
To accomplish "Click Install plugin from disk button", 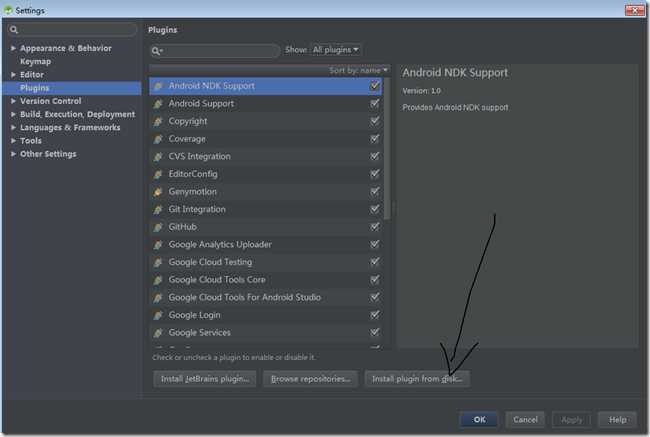I will point(417,379).
